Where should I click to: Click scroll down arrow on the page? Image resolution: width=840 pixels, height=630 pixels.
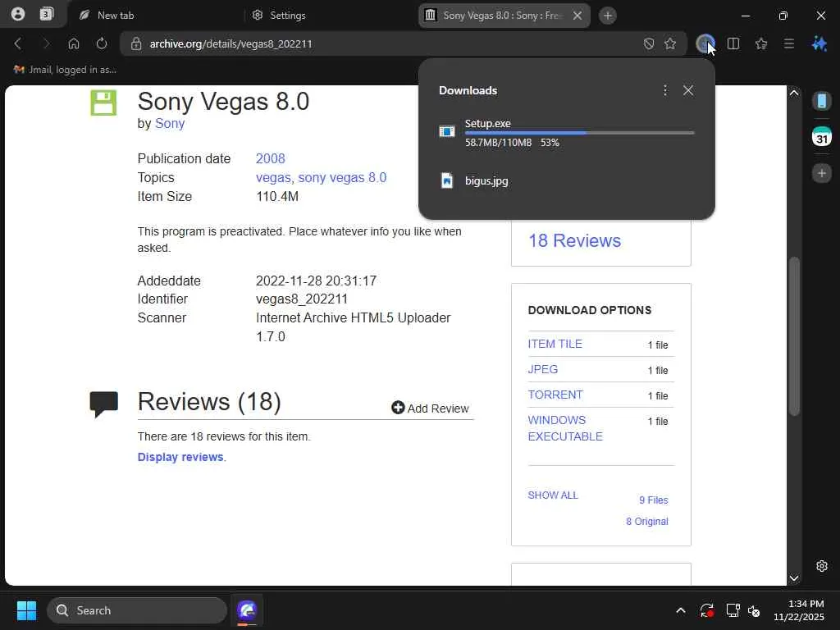[794, 578]
